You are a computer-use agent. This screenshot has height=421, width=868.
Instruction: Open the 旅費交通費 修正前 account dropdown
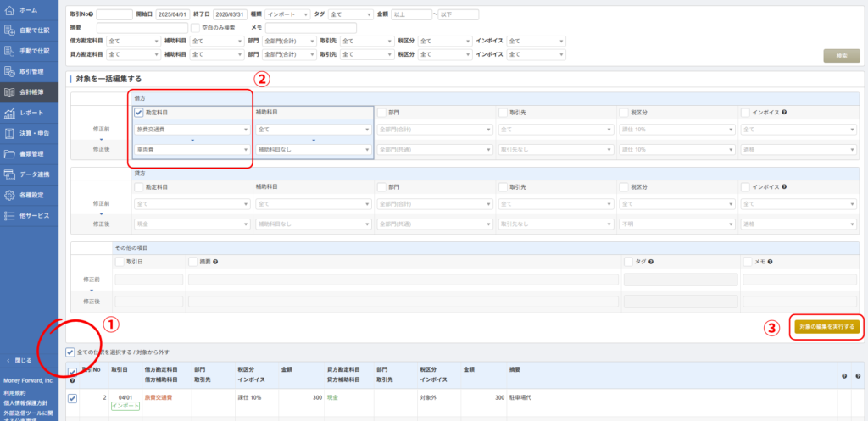click(192, 130)
